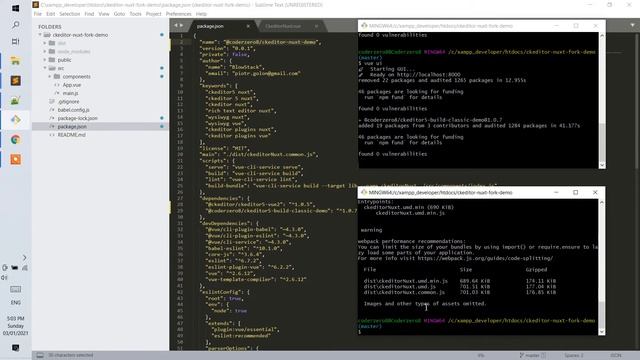Viewport: 640px width, 360px height.
Task: Open the Windows Start menu
Action: pyautogui.click(x=16, y=8)
